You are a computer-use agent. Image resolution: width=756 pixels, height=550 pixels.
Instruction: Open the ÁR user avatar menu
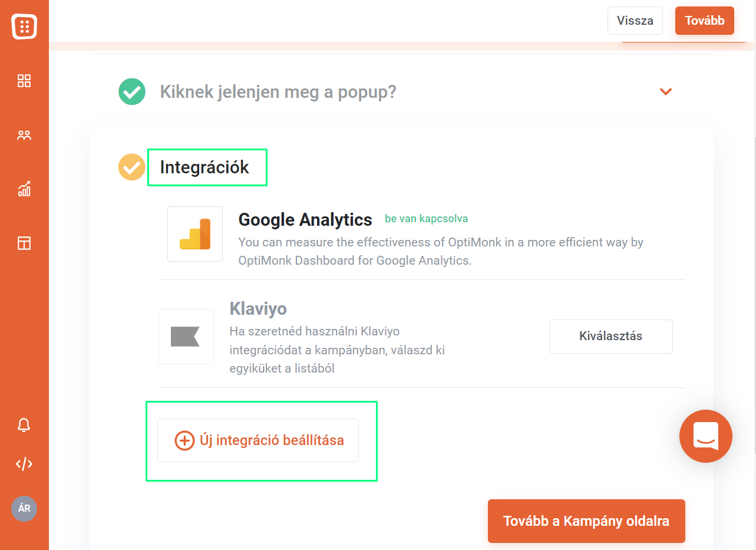click(x=24, y=509)
